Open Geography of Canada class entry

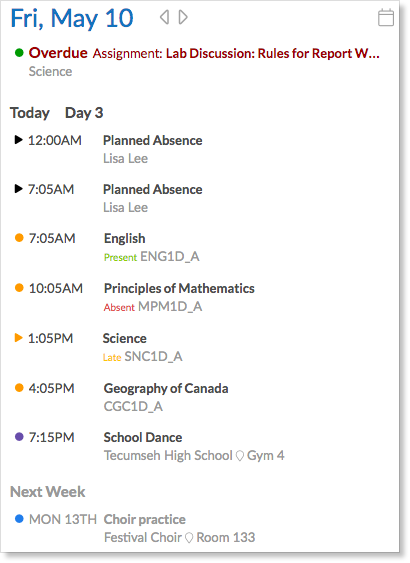tap(166, 388)
